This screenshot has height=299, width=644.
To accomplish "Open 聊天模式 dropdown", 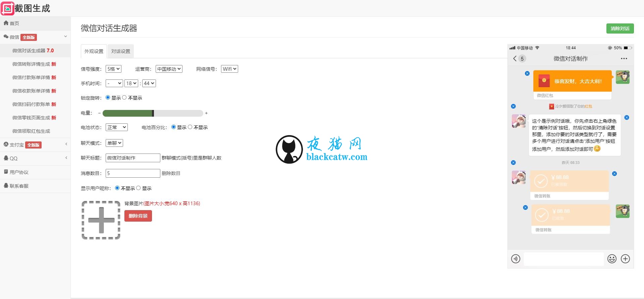I will [x=114, y=143].
